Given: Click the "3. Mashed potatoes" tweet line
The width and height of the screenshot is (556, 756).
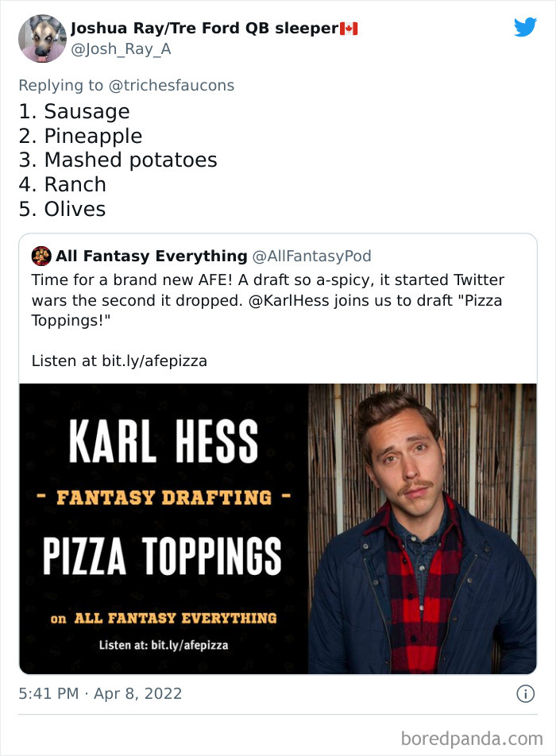Looking at the screenshot, I should [x=118, y=160].
